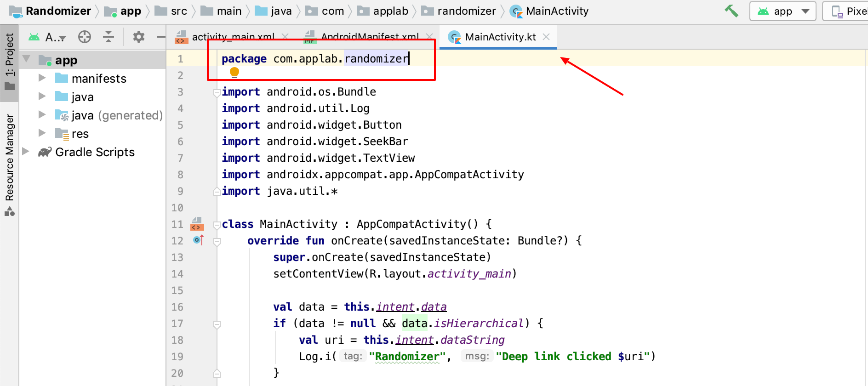The height and width of the screenshot is (386, 868).
Task: Open Project panel settings gear
Action: tap(138, 37)
